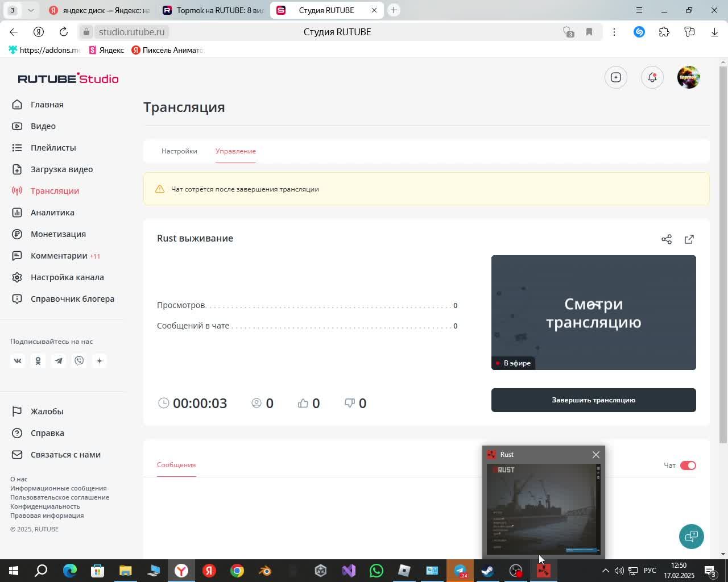This screenshot has width=728, height=582.
Task: Open the browser three-dots page menu
Action: (614, 32)
